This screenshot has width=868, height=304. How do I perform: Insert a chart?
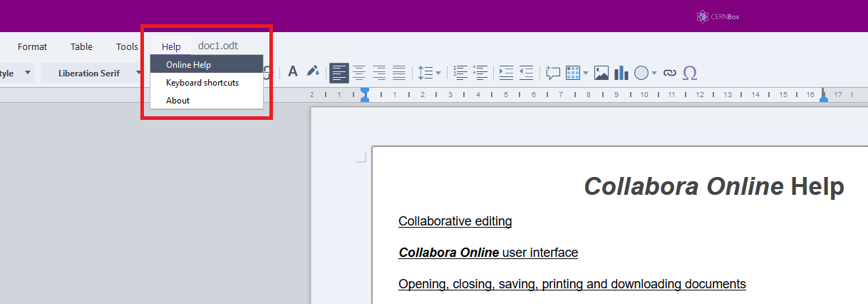point(621,73)
